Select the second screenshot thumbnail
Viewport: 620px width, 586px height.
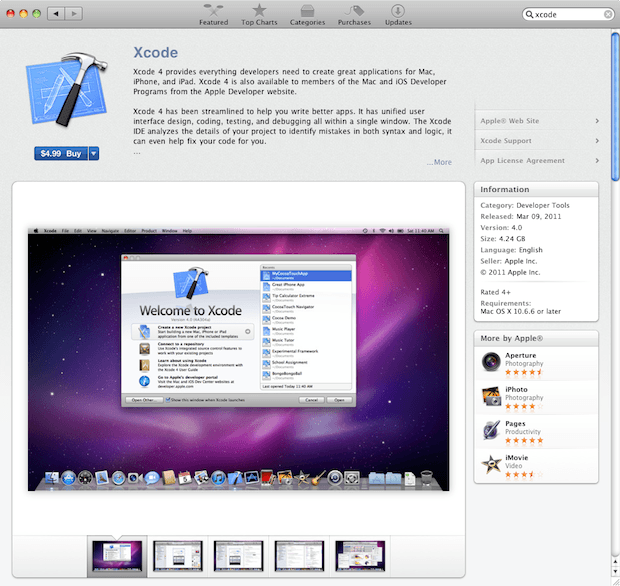coord(178,556)
